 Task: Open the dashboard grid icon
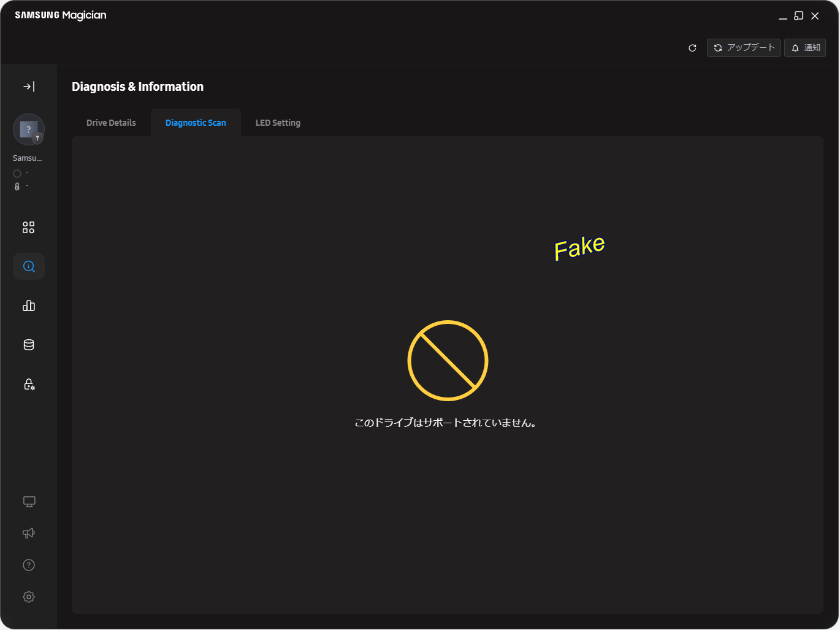tap(29, 228)
